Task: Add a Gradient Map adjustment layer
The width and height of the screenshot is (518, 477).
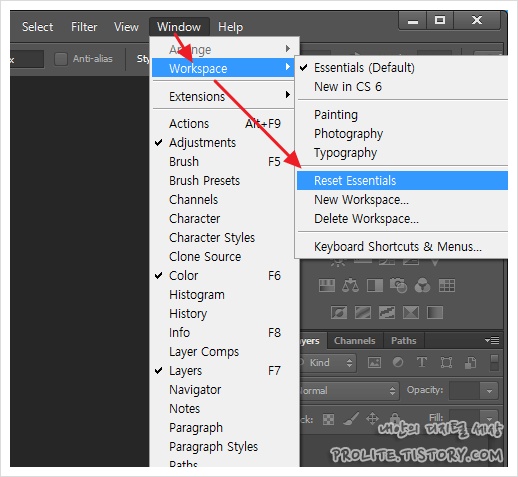Action: pos(435,313)
